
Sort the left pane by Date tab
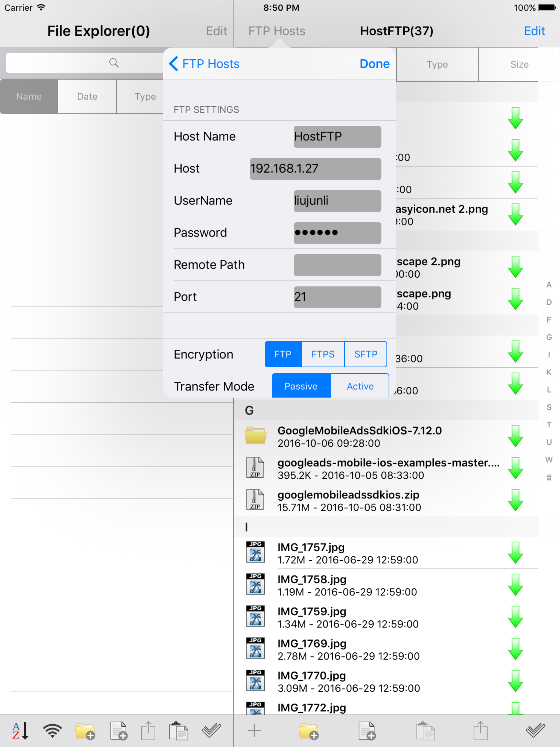tap(87, 97)
